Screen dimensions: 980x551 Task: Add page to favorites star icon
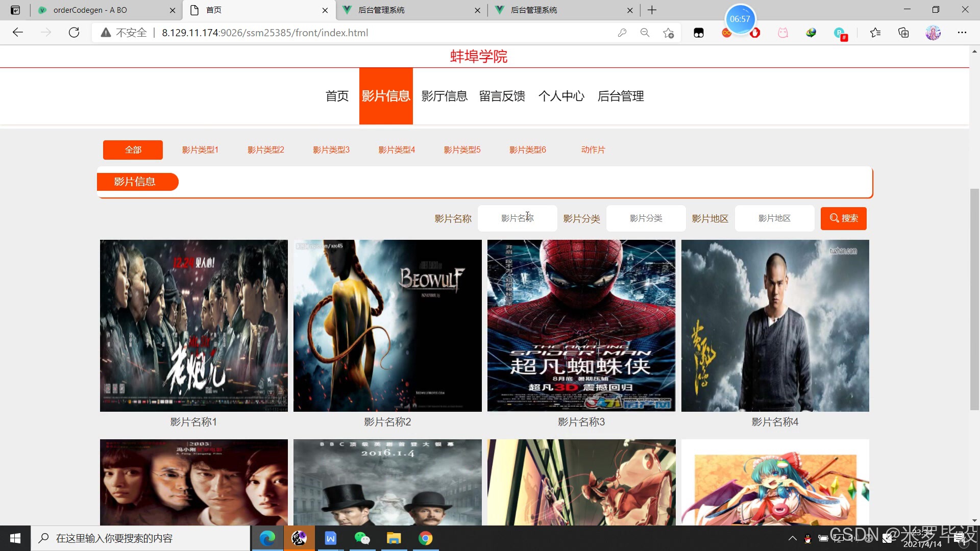point(668,33)
